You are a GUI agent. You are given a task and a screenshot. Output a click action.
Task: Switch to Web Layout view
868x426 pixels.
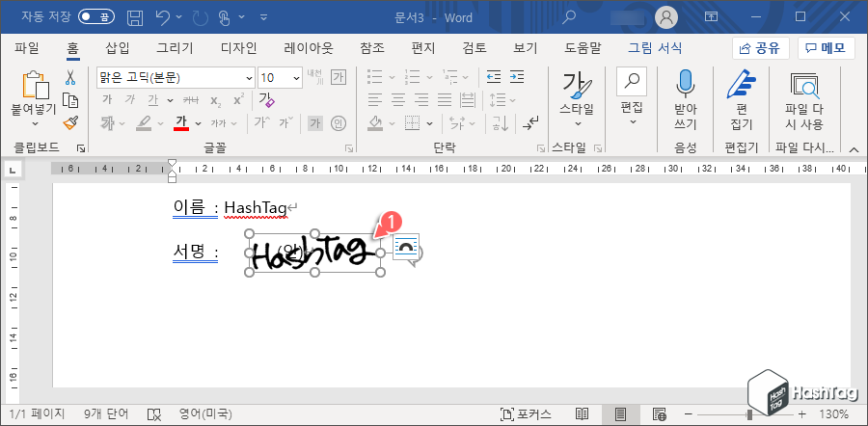(x=659, y=413)
